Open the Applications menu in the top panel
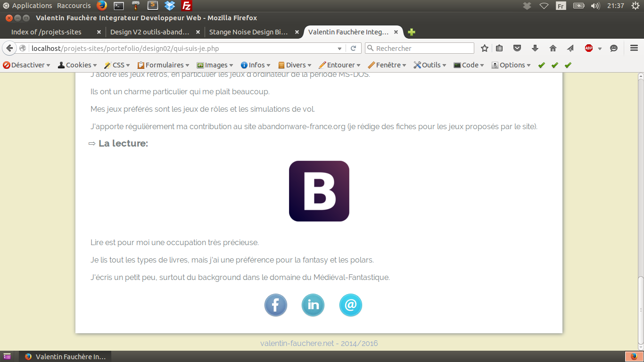Screen dimensions: 644x362 click(32, 6)
